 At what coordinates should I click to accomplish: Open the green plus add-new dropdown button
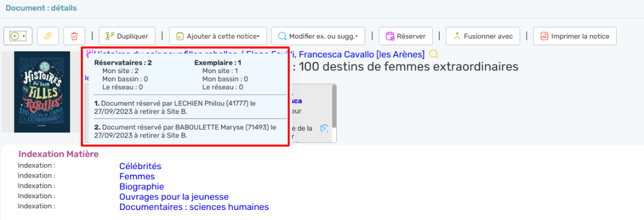(18, 36)
